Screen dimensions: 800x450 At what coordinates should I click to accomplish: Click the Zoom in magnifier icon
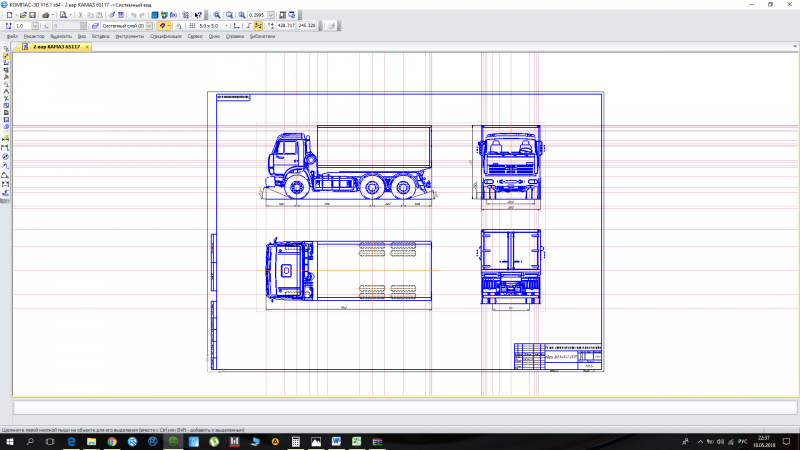217,15
